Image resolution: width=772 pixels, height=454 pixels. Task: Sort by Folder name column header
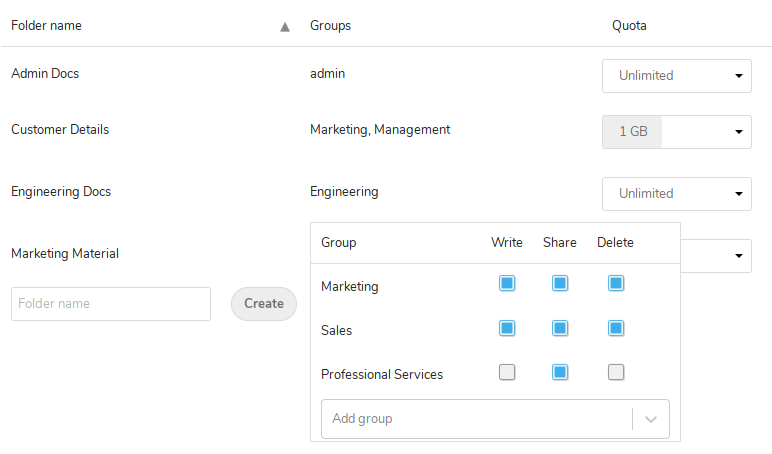(47, 26)
